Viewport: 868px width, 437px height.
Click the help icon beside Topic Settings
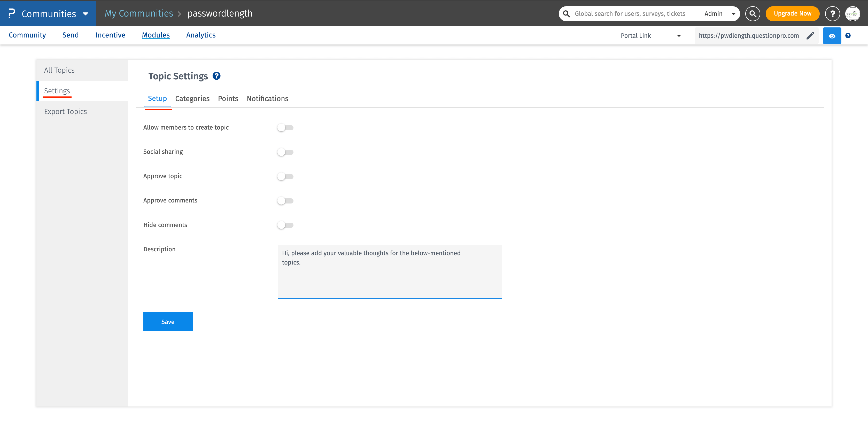click(x=216, y=76)
